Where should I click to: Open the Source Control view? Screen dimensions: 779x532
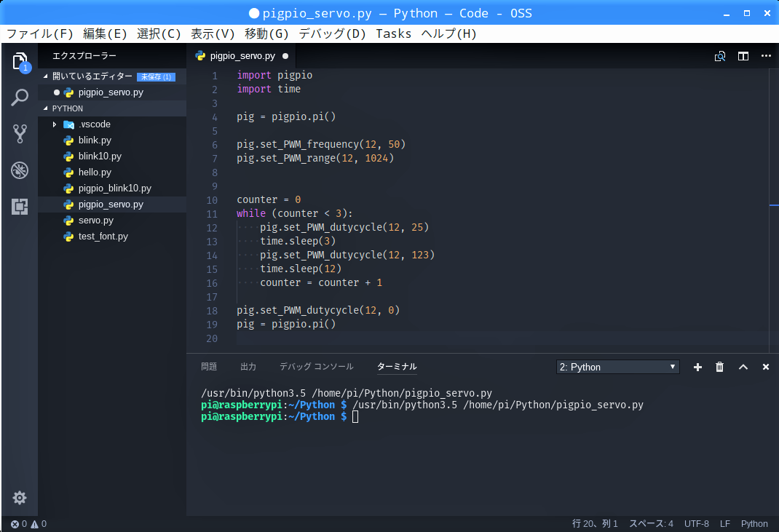(20, 134)
